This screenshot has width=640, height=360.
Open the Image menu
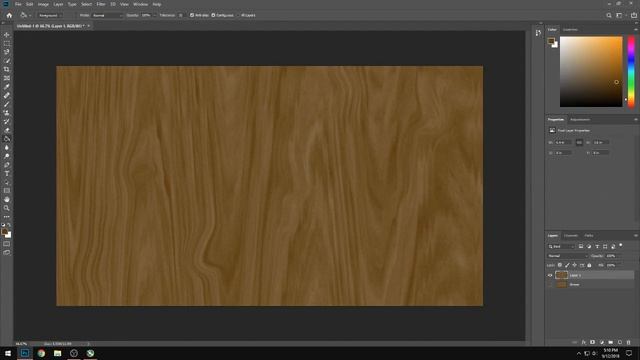43,4
